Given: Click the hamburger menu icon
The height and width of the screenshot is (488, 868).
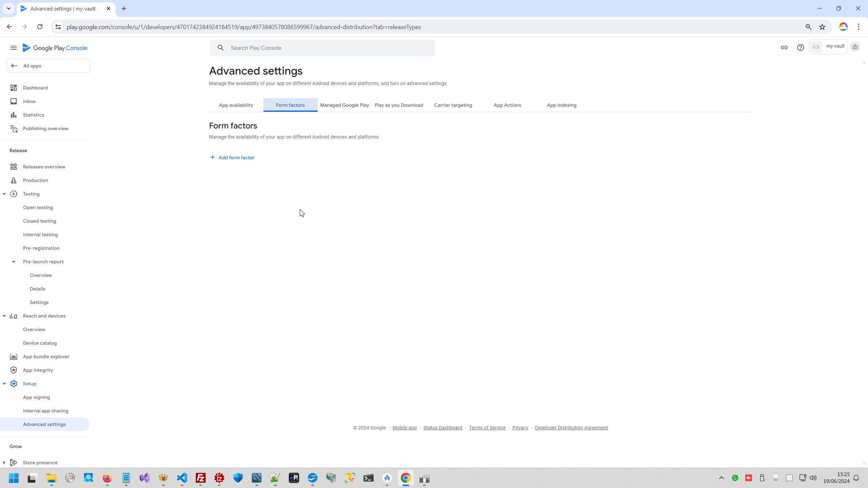Looking at the screenshot, I should click(14, 48).
